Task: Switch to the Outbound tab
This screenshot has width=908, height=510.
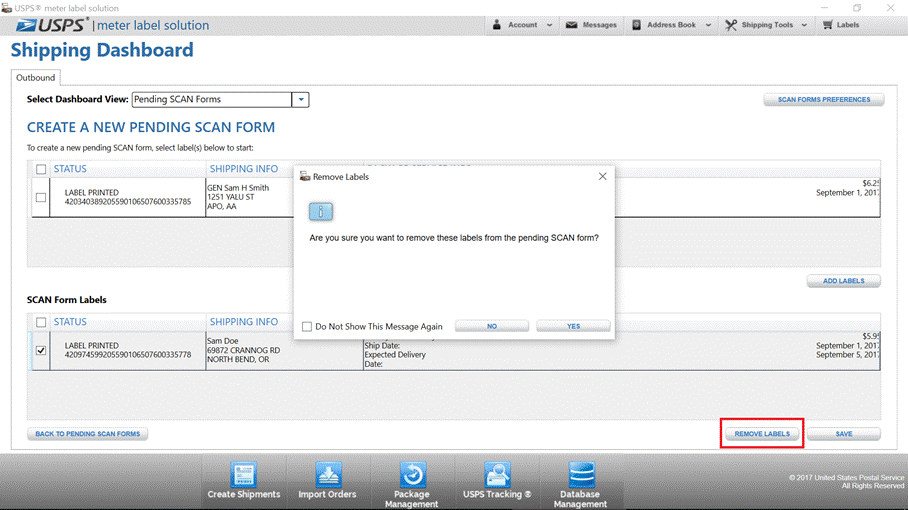Action: pos(35,78)
